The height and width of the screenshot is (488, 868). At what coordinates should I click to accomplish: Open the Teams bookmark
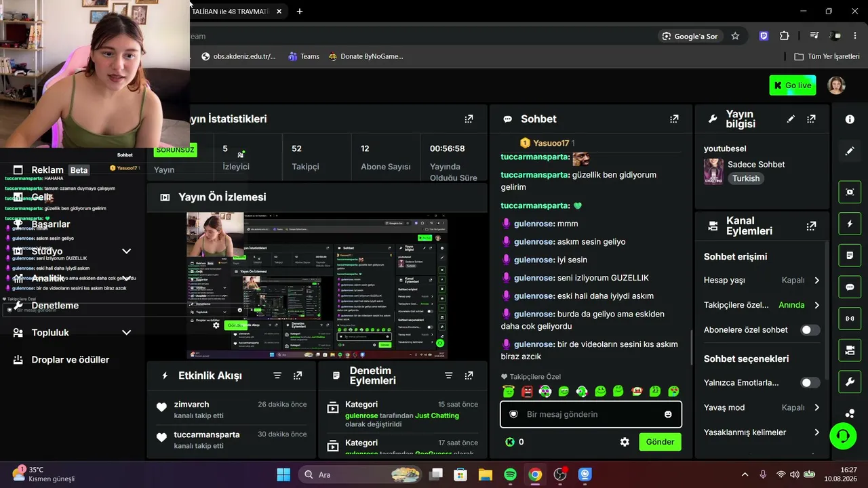303,56
